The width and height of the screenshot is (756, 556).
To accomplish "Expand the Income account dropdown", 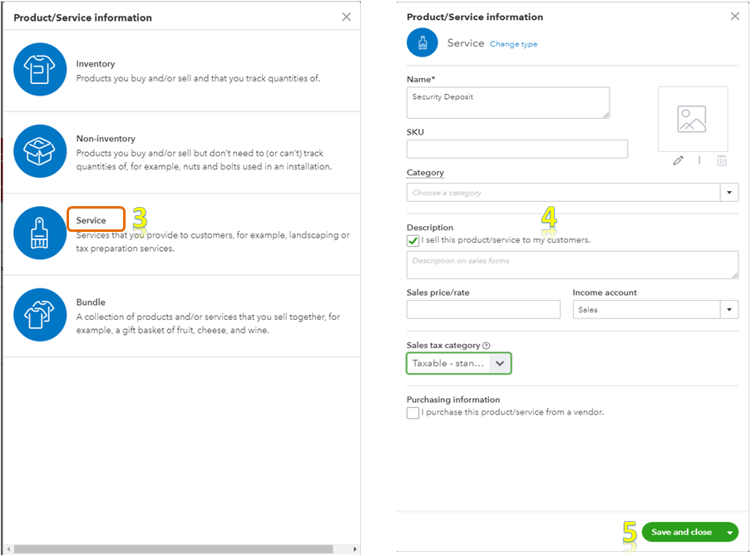I will [x=729, y=310].
